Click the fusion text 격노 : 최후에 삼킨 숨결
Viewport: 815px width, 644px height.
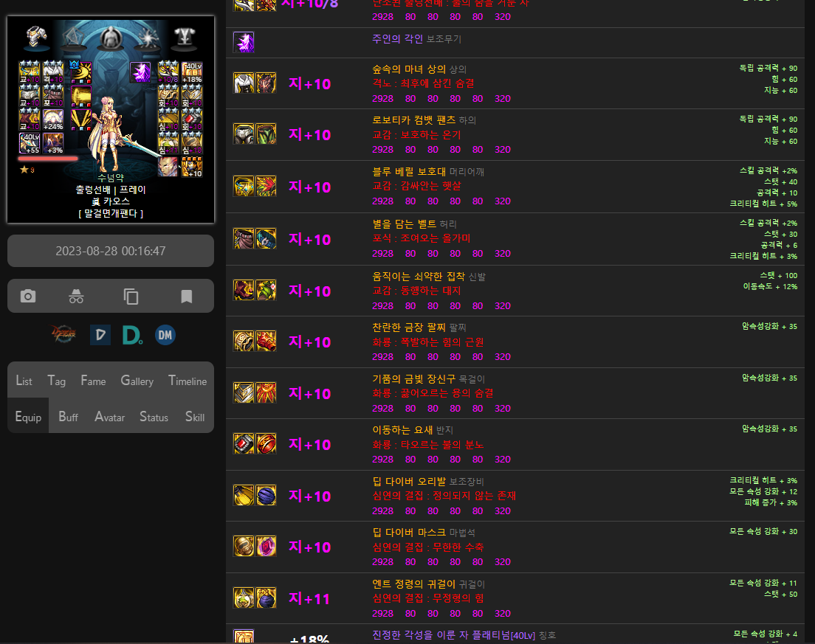tap(423, 83)
